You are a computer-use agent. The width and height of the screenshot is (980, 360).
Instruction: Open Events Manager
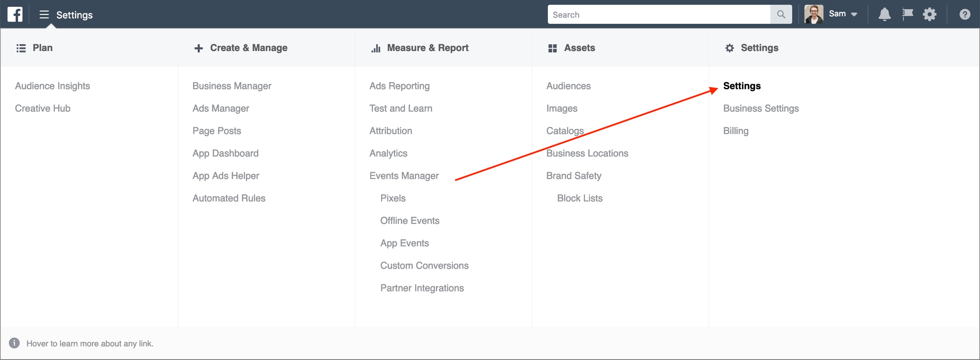404,176
